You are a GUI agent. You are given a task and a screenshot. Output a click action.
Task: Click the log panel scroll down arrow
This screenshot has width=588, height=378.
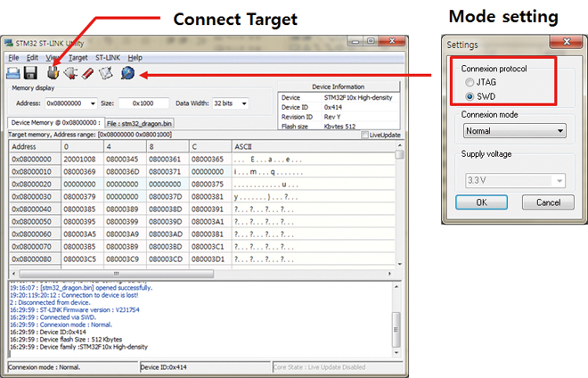(396, 353)
